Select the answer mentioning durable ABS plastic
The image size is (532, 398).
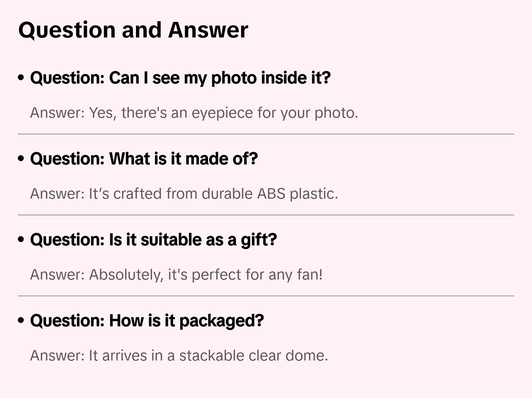184,194
